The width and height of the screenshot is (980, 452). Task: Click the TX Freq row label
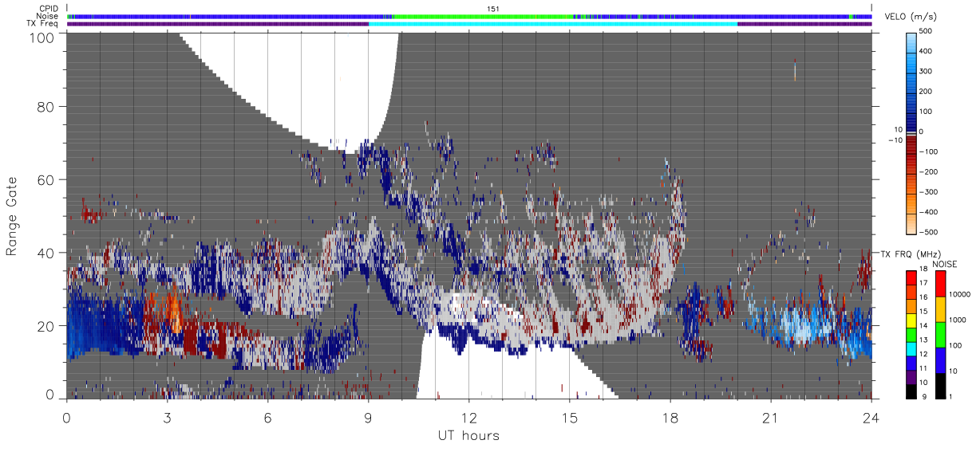43,24
